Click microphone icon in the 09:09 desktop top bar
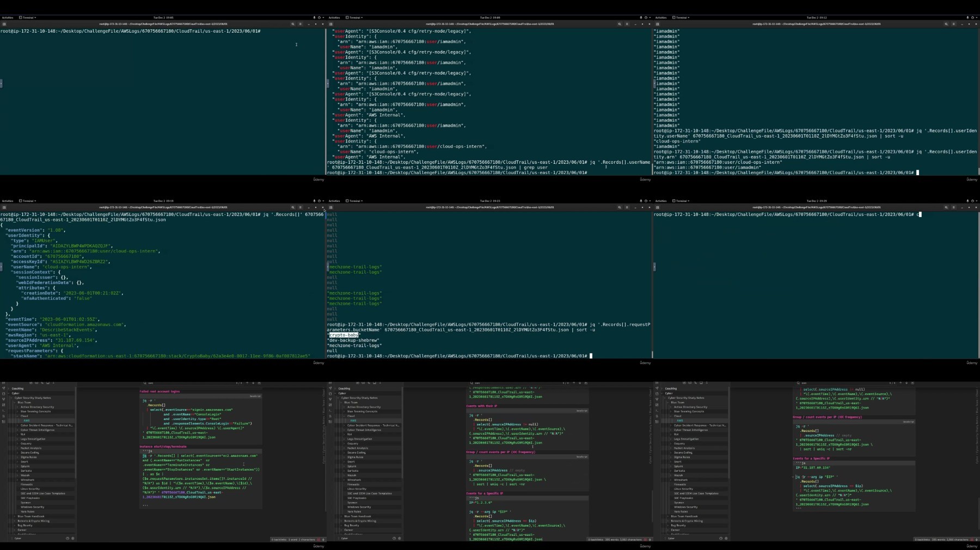This screenshot has width=980, height=550. (x=641, y=17)
